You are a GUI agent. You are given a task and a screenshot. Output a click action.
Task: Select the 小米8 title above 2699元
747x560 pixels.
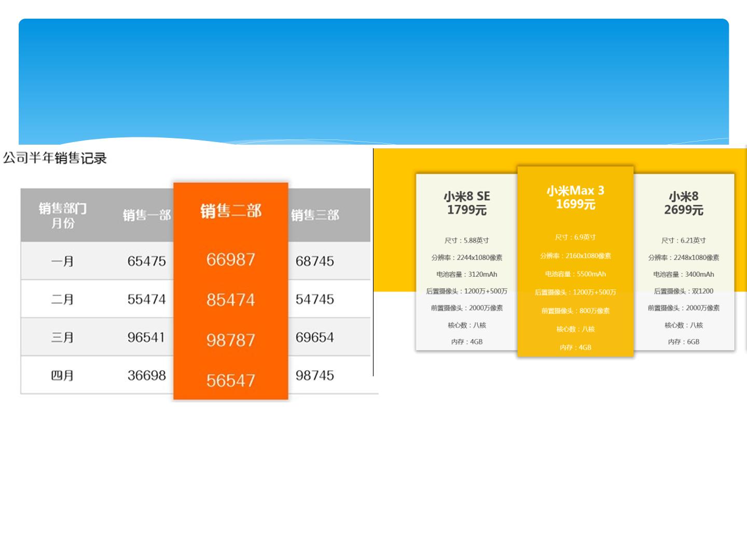tap(684, 196)
